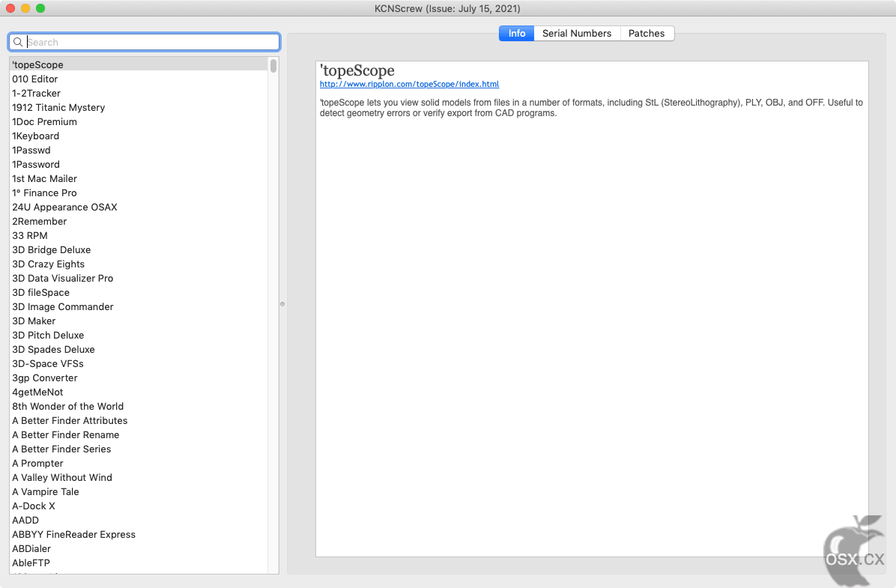
Task: Select 3D Data Visualizer Pro
Action: coord(139,279)
